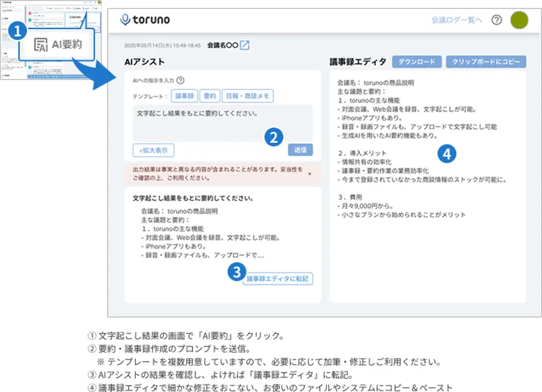Image resolution: width=542 pixels, height=392 pixels.
Task: Go to 会議ログ一覧へ link
Action: [456, 20]
